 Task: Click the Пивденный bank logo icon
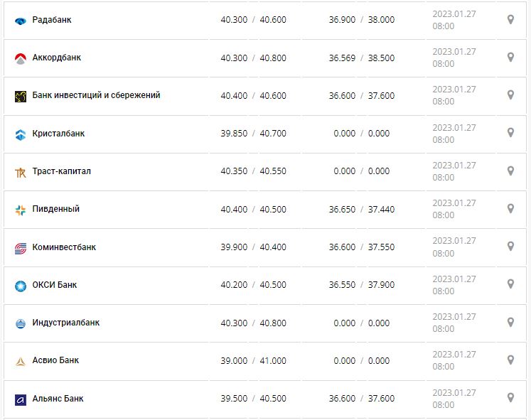pos(20,210)
